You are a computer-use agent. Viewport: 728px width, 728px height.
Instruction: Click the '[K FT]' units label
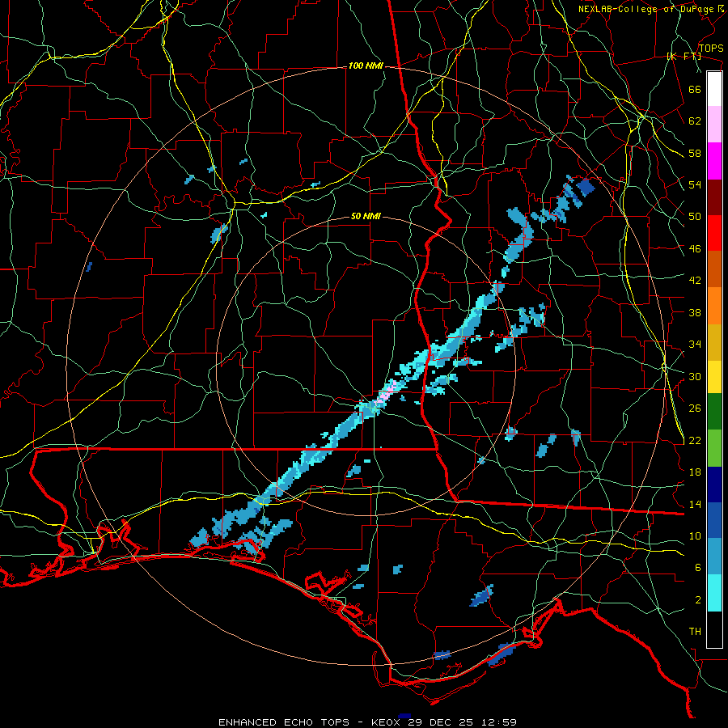point(684,56)
